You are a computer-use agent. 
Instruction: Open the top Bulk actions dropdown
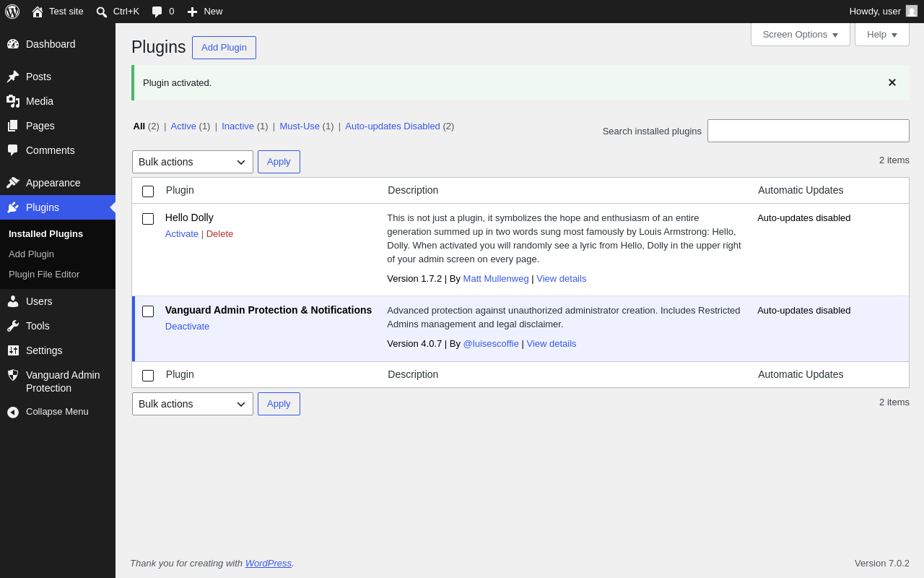193,162
